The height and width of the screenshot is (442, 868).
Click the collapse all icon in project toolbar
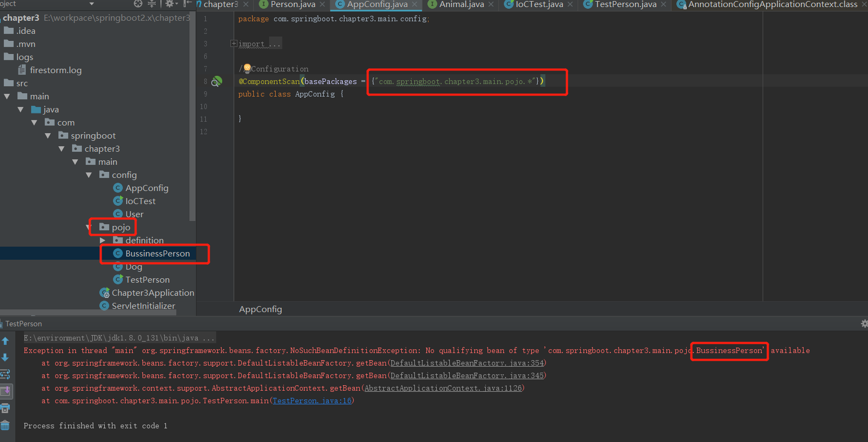[x=152, y=4]
